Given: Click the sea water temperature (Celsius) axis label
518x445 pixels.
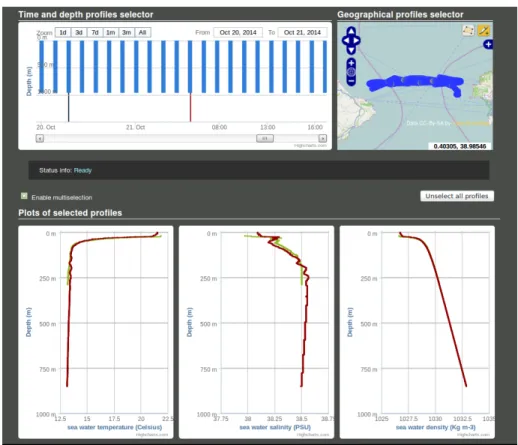Looking at the screenshot, I should (115, 427).
